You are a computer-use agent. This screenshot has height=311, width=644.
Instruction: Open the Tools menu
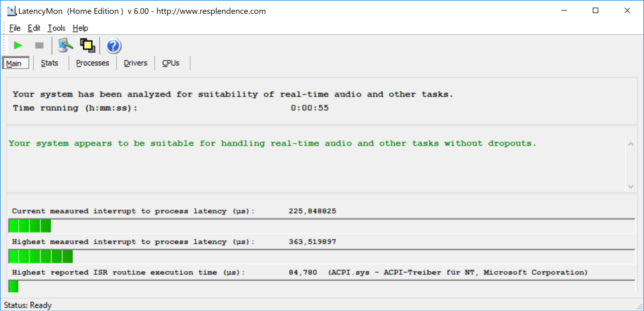[x=56, y=28]
